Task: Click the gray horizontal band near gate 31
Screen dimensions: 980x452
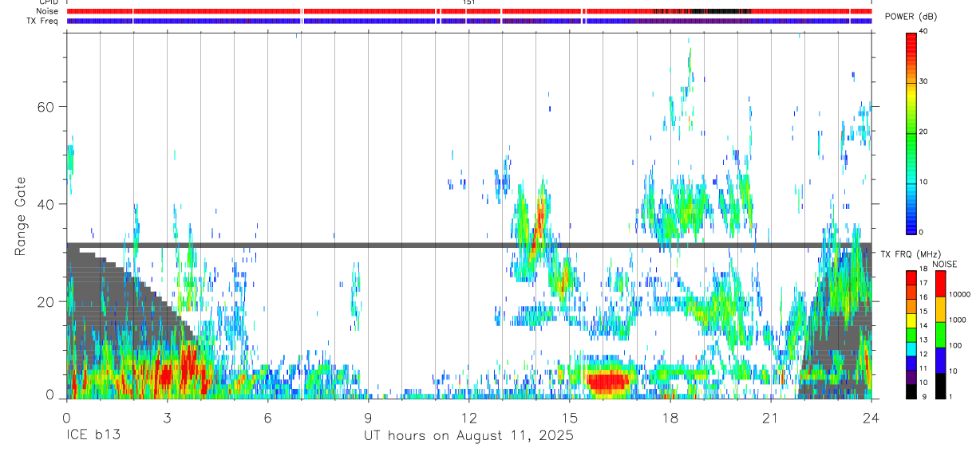Action: (x=469, y=245)
